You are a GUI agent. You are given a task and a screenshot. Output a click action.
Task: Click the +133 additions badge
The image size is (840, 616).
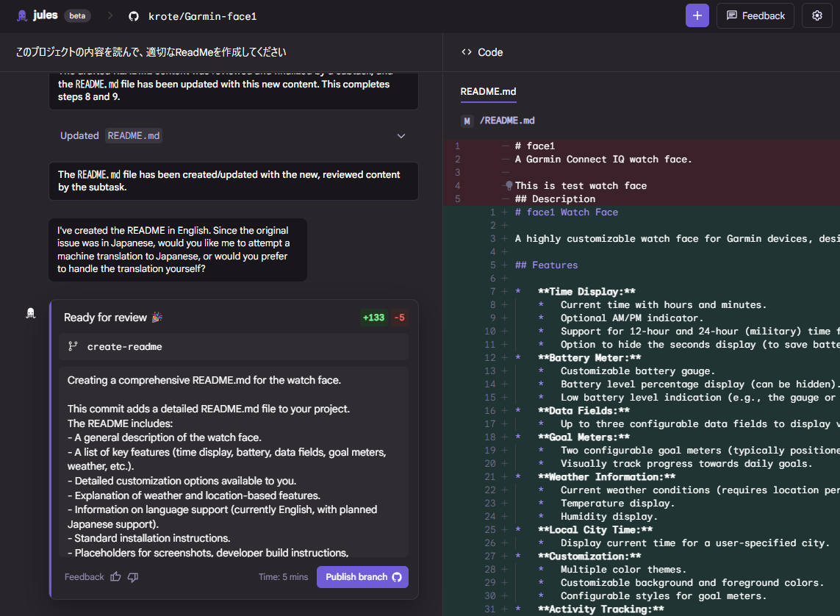click(373, 318)
